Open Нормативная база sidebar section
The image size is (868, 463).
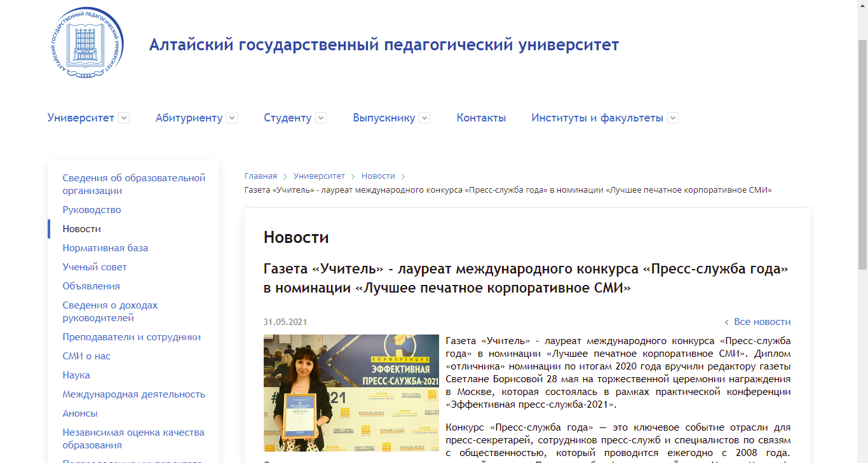tap(105, 248)
